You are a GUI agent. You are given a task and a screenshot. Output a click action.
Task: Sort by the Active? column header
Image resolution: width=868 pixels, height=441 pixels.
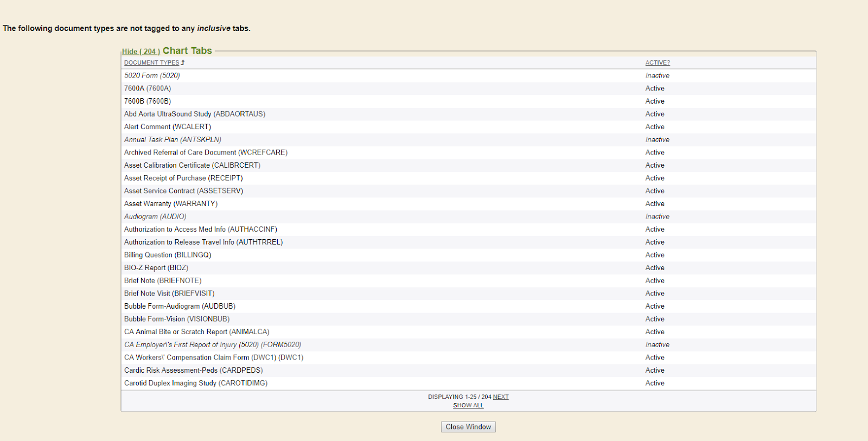pos(658,63)
